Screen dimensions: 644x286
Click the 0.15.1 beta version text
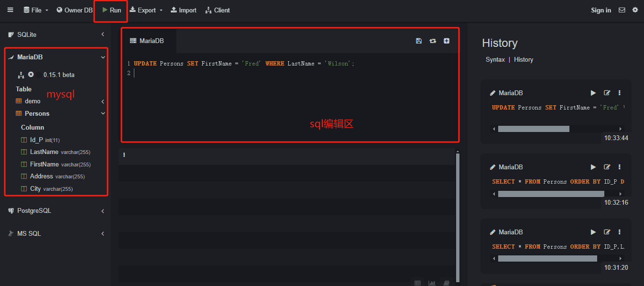click(x=59, y=75)
